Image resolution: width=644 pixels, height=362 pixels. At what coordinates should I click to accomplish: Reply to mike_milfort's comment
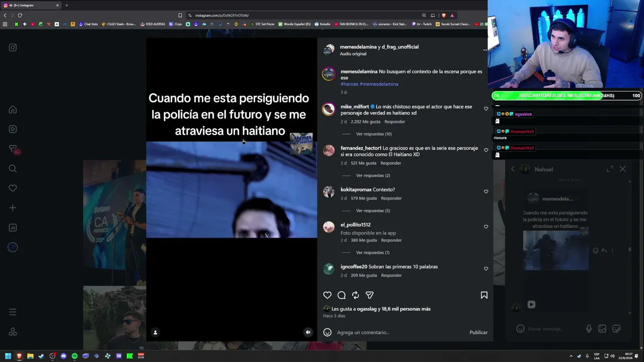[395, 122]
